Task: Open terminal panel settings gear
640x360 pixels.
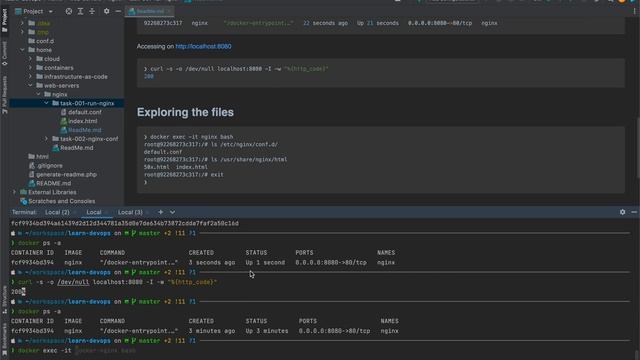Action: (x=622, y=212)
